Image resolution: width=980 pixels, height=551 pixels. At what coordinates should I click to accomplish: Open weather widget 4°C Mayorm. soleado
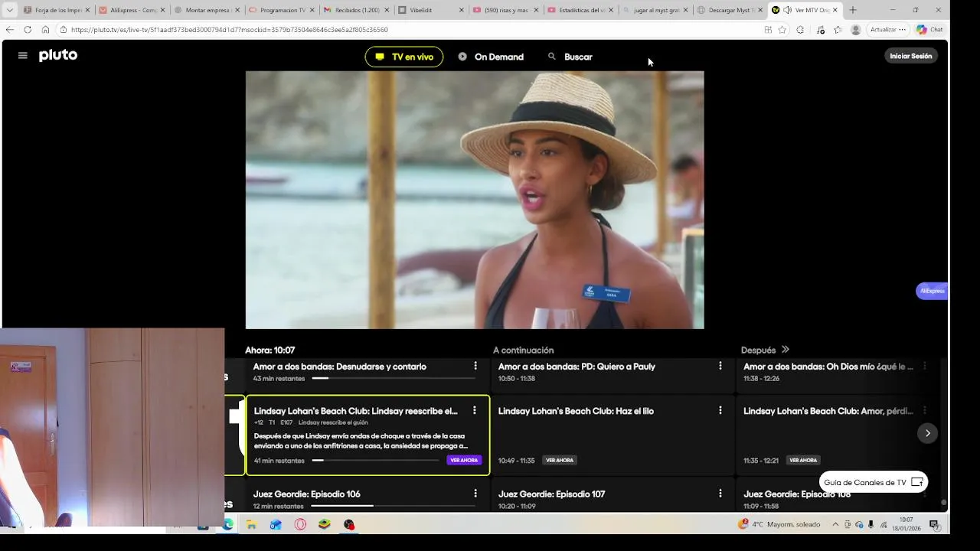tap(779, 524)
